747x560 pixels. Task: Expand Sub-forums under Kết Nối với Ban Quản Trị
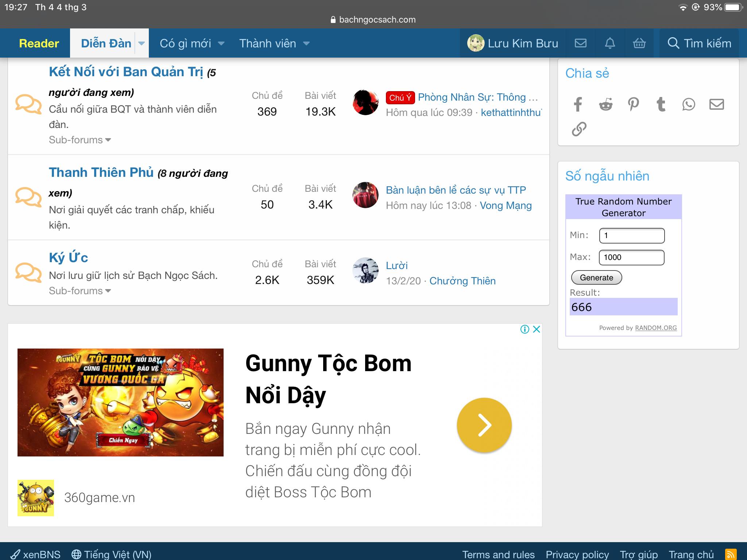[x=80, y=140]
